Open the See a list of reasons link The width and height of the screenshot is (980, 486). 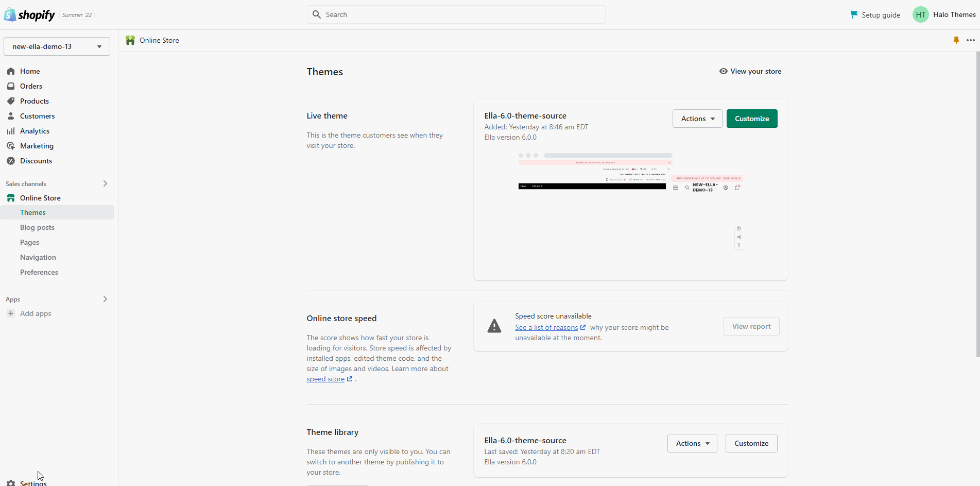click(x=546, y=327)
